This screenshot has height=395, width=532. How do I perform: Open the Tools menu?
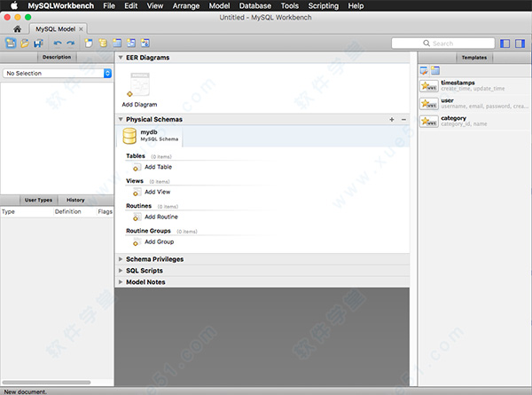[289, 6]
